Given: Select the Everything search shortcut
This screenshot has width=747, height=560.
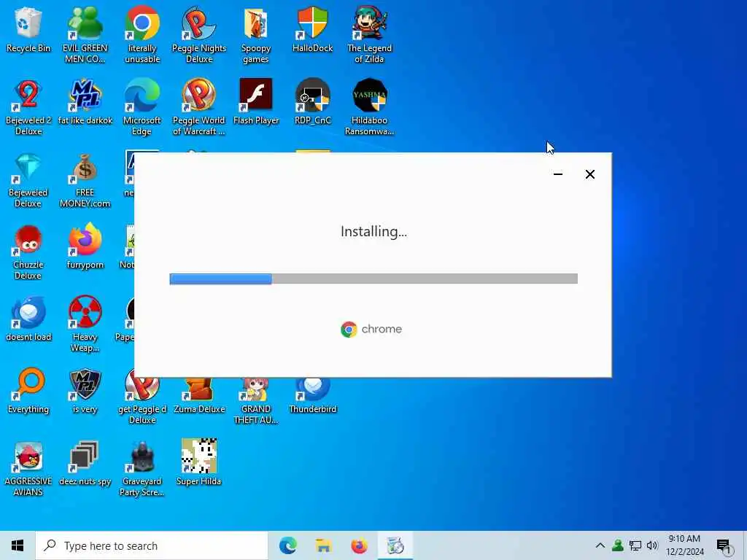Looking at the screenshot, I should coord(28,391).
